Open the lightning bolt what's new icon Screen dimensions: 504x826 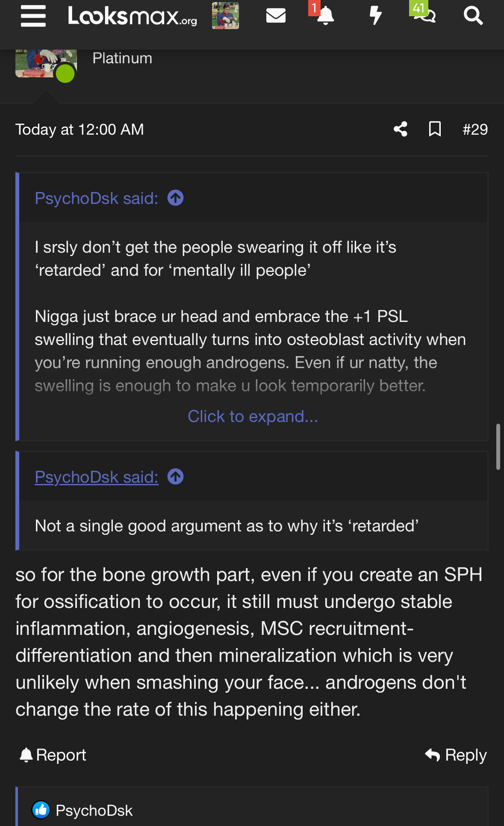click(375, 16)
